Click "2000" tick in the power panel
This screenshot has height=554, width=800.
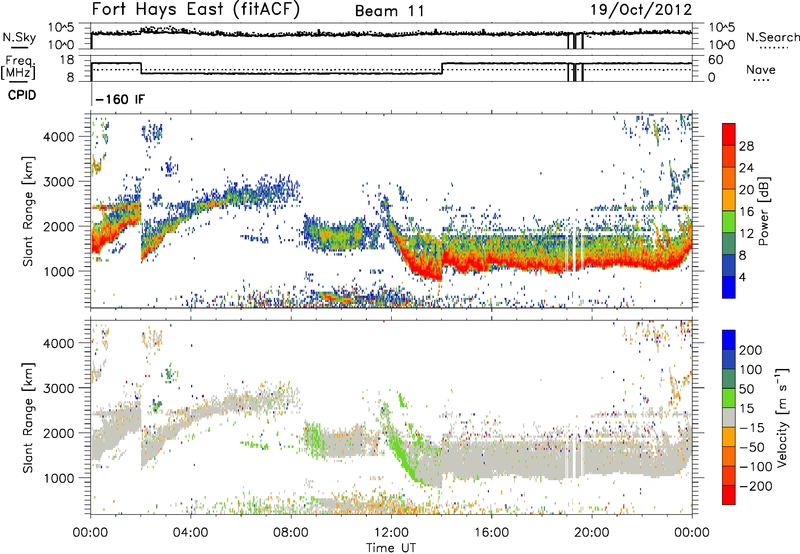(x=59, y=226)
